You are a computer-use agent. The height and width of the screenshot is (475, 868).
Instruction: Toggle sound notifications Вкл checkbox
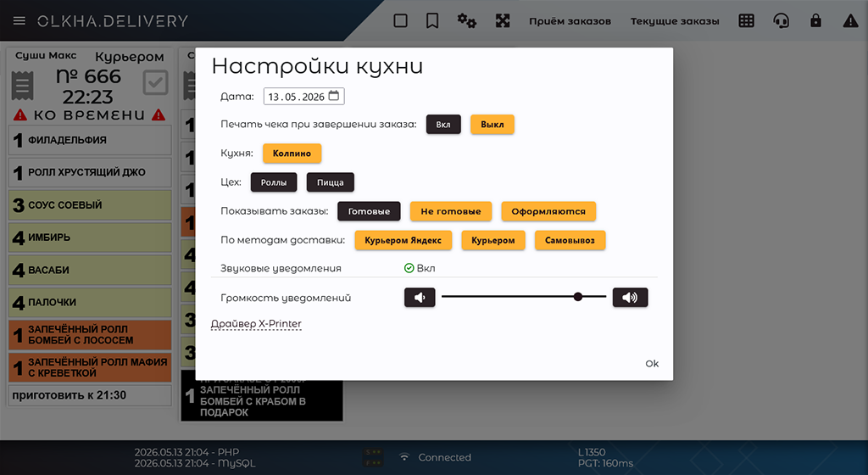(x=420, y=268)
